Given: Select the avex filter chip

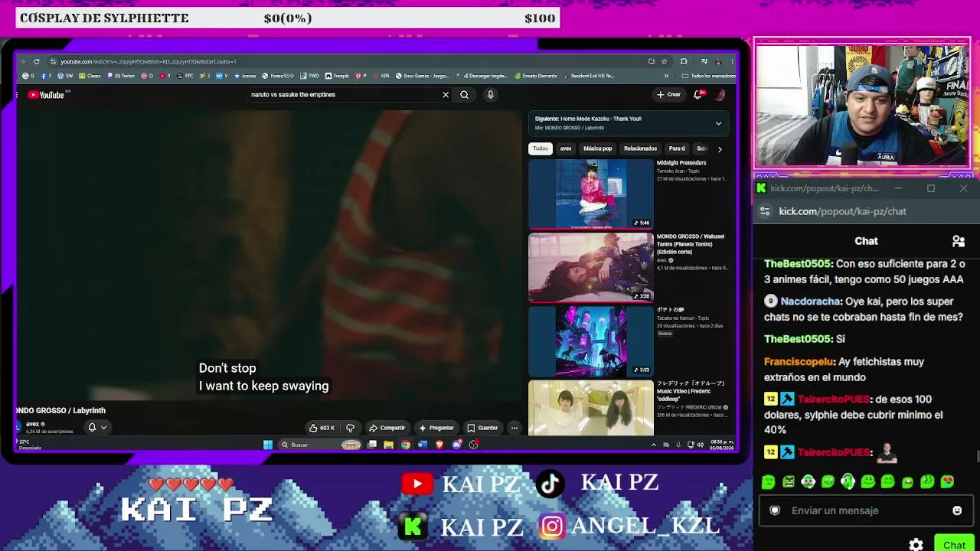Looking at the screenshot, I should click(x=566, y=148).
